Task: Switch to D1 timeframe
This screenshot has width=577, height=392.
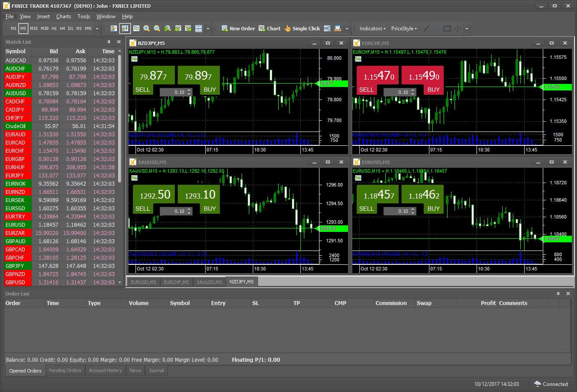Action: pos(71,29)
